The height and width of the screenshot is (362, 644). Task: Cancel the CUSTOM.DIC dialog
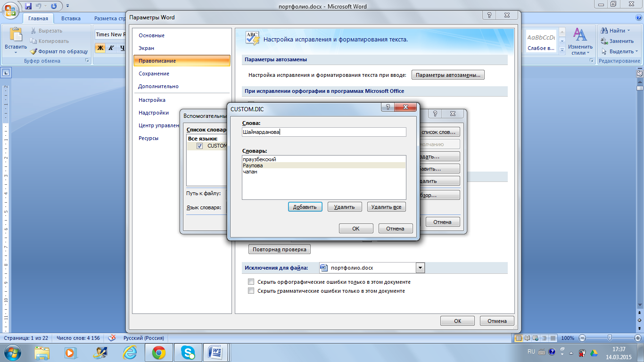point(396,229)
